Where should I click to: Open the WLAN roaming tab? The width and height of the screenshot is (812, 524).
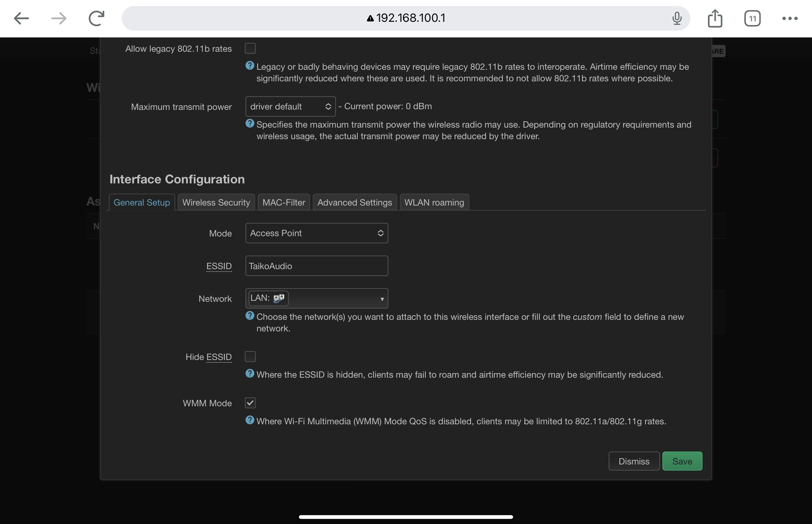coord(434,202)
